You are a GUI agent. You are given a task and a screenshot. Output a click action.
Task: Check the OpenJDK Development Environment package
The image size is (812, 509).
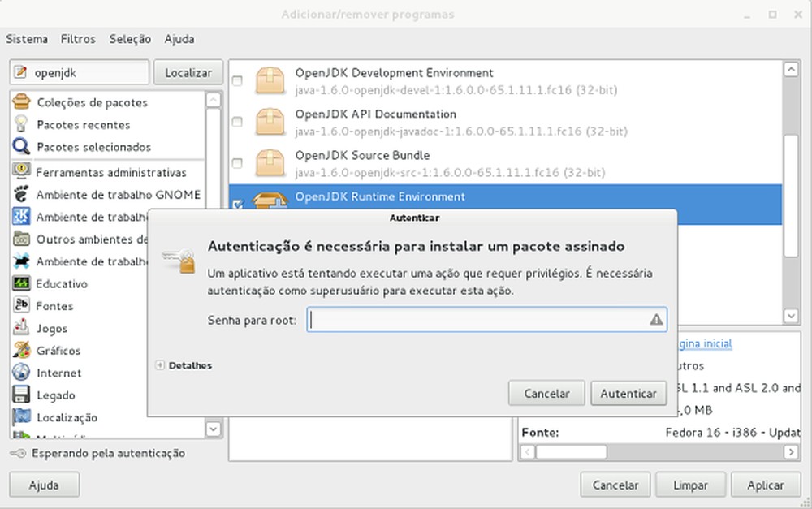[x=237, y=80]
